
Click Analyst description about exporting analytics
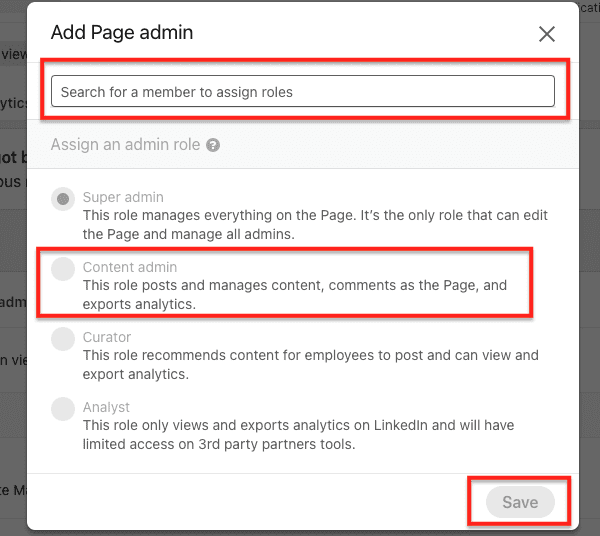click(298, 435)
